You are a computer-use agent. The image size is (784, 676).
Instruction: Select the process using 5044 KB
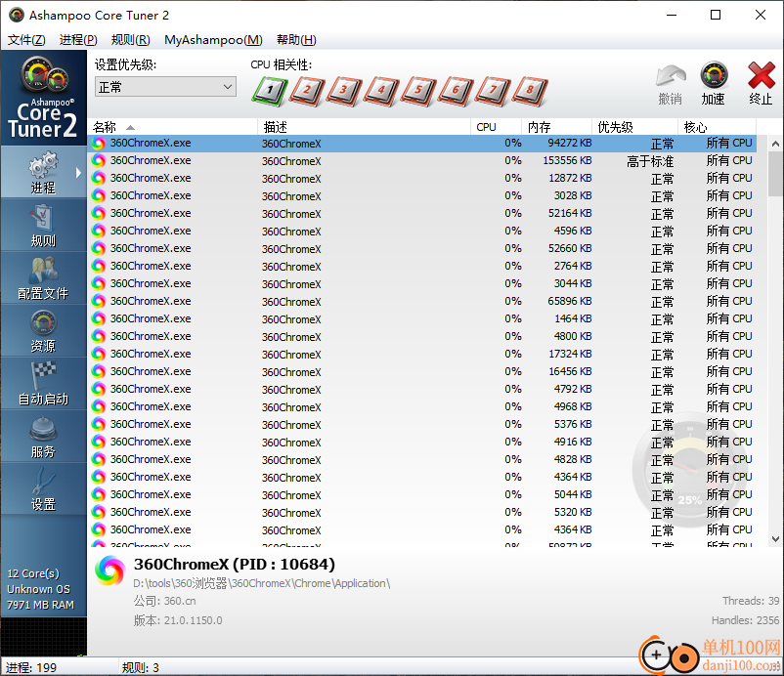pyautogui.click(x=422, y=494)
